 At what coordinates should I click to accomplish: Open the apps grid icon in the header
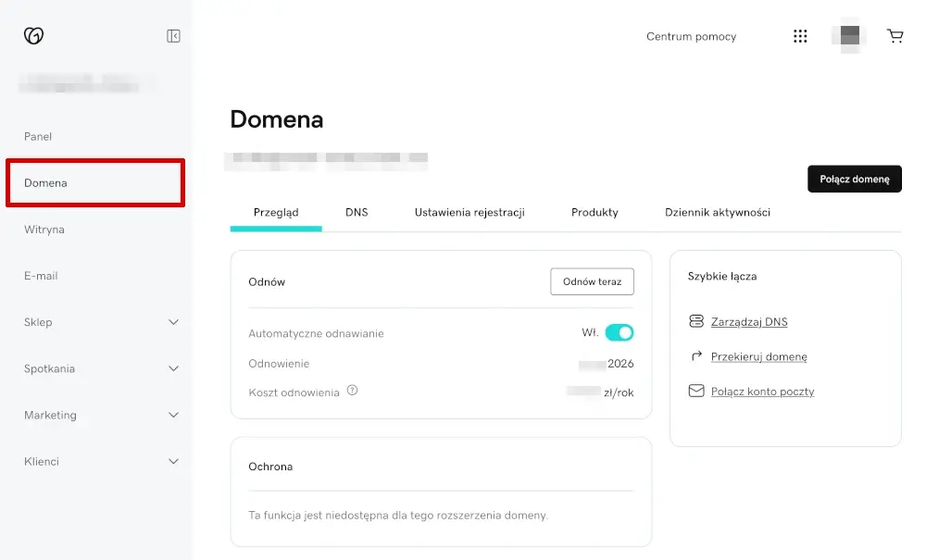[x=800, y=35]
